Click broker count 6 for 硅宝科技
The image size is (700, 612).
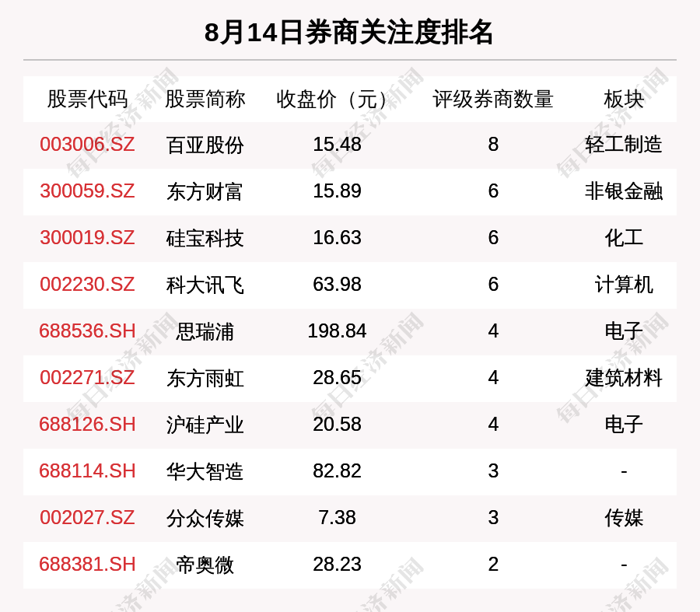point(493,237)
